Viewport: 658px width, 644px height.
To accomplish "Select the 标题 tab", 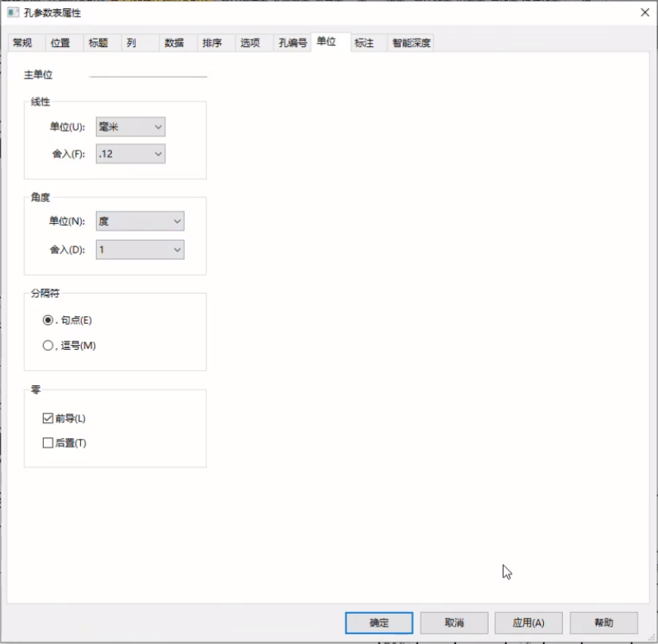I will tap(102, 43).
